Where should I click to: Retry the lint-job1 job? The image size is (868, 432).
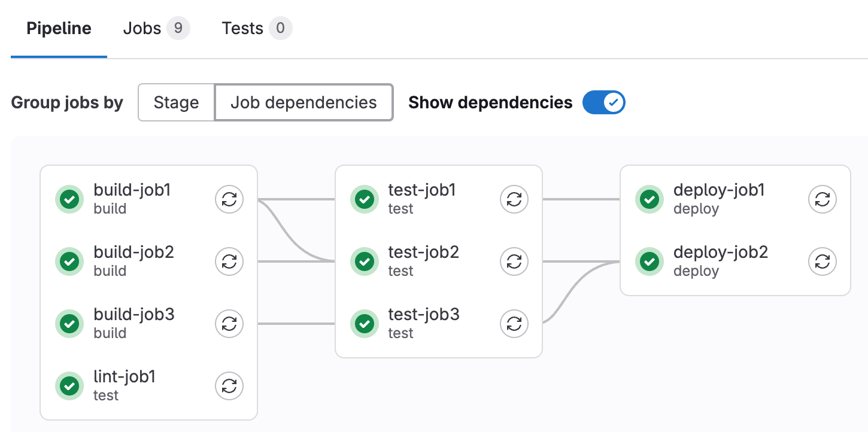tap(229, 386)
